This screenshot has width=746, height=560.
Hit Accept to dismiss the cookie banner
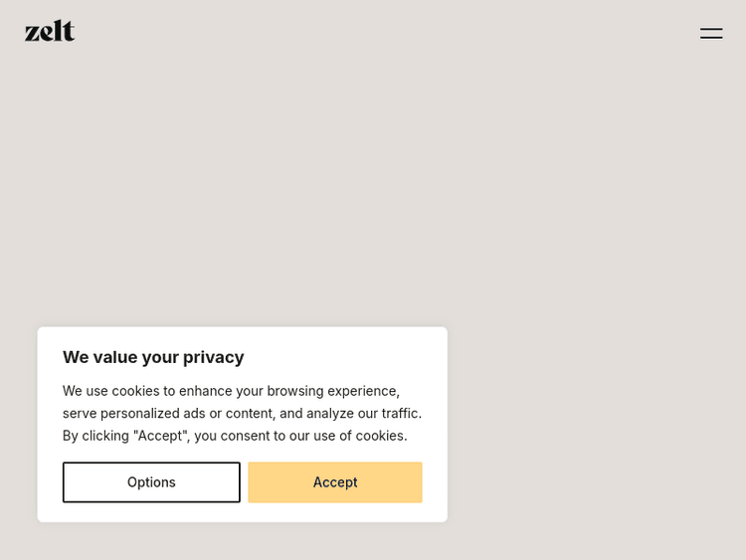[x=335, y=482]
